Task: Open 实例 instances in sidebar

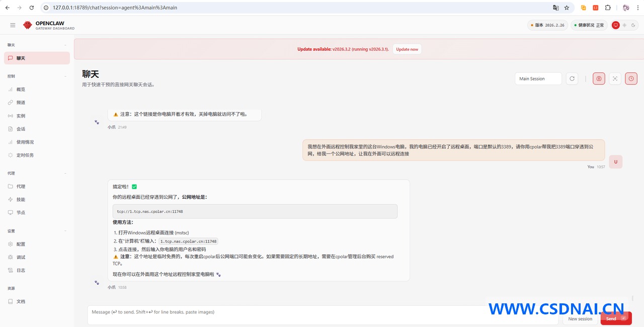Action: [37, 116]
